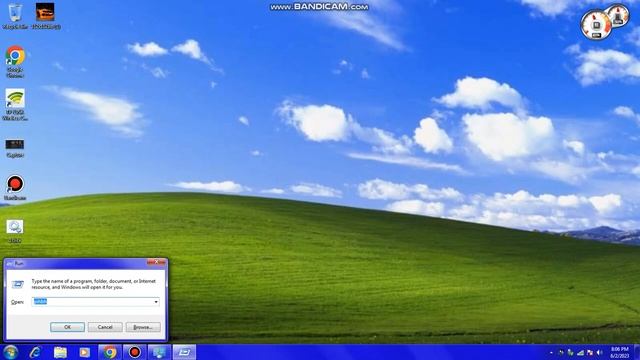Screen dimensions: 640x360
Task: Switch to Bandicam in the taskbar
Action: tap(135, 352)
